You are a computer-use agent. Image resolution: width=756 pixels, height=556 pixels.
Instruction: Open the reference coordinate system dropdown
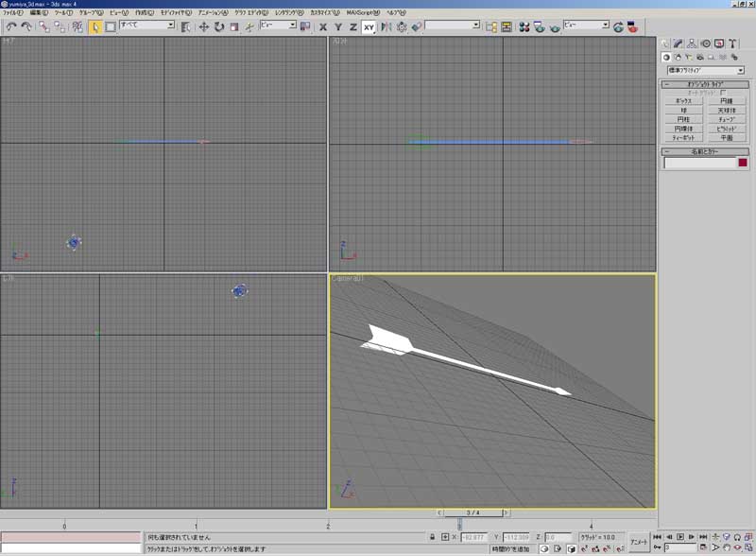pyautogui.click(x=278, y=25)
